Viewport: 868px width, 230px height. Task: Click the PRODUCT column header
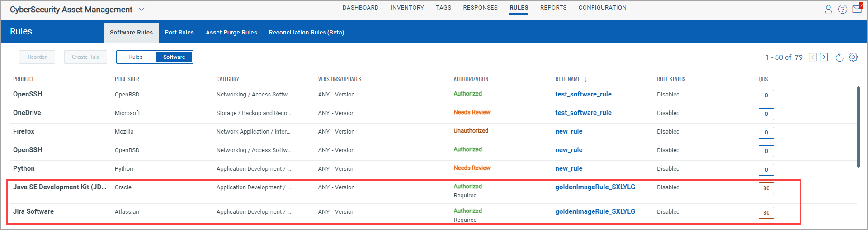(x=24, y=79)
